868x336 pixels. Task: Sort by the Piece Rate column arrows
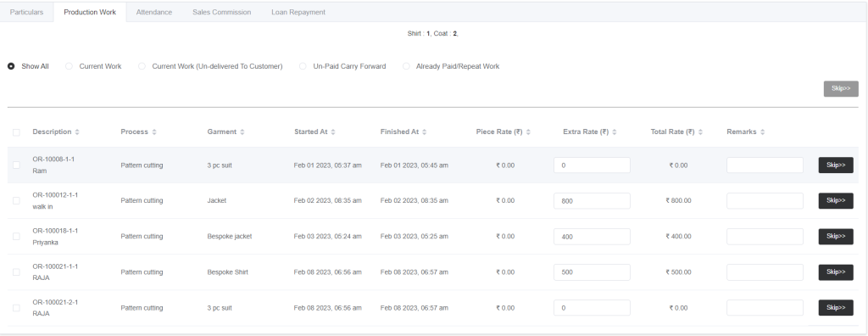pos(528,132)
